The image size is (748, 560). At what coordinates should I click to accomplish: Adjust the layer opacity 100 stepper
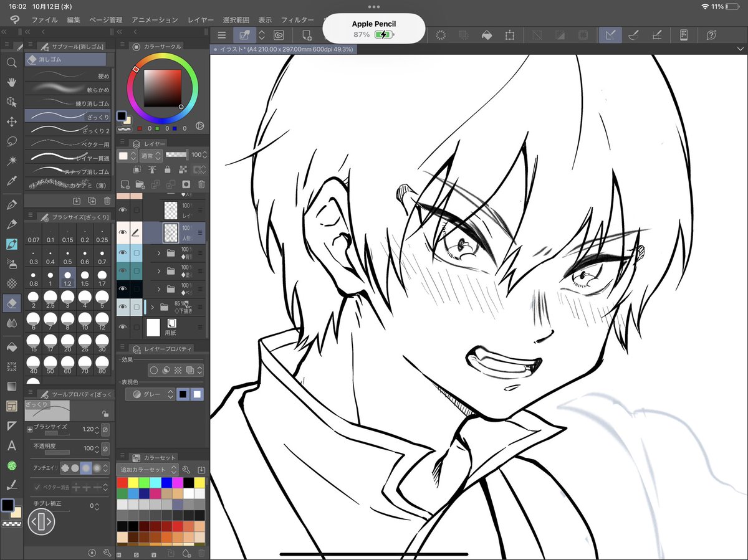[x=206, y=154]
